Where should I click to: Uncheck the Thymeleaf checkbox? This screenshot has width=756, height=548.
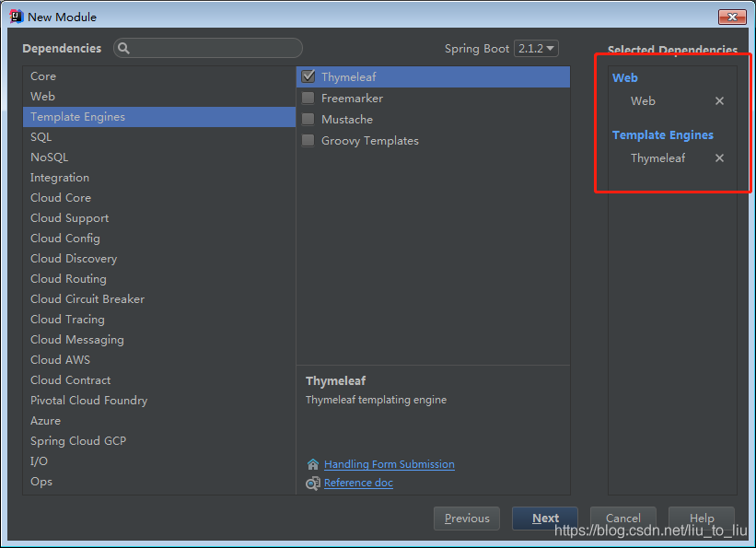point(308,76)
